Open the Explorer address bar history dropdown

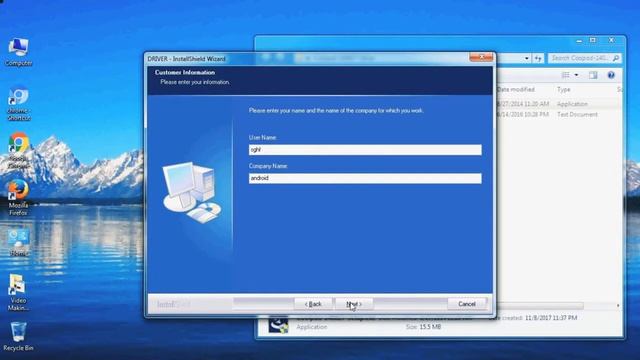tap(527, 59)
